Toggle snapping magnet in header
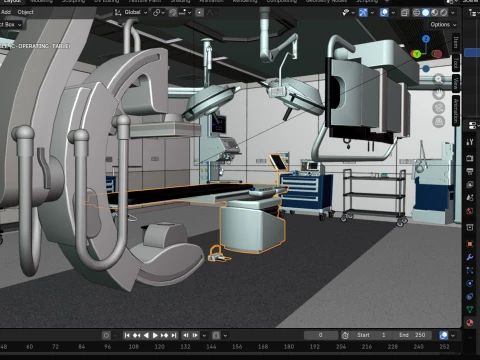 pos(173,12)
